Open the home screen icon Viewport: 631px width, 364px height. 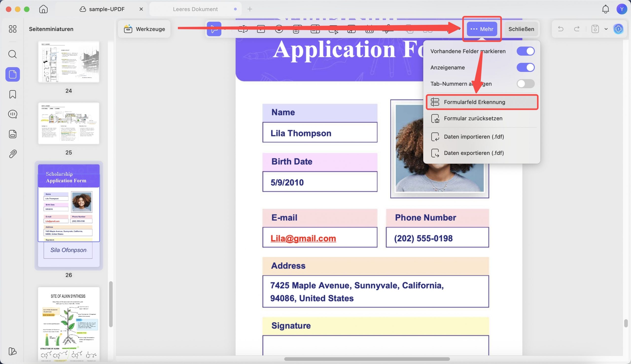click(x=43, y=9)
